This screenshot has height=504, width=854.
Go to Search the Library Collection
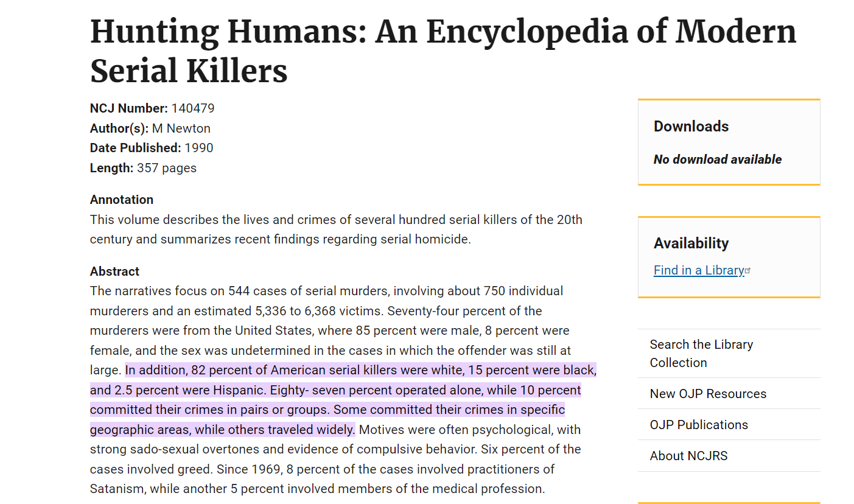[729, 353]
